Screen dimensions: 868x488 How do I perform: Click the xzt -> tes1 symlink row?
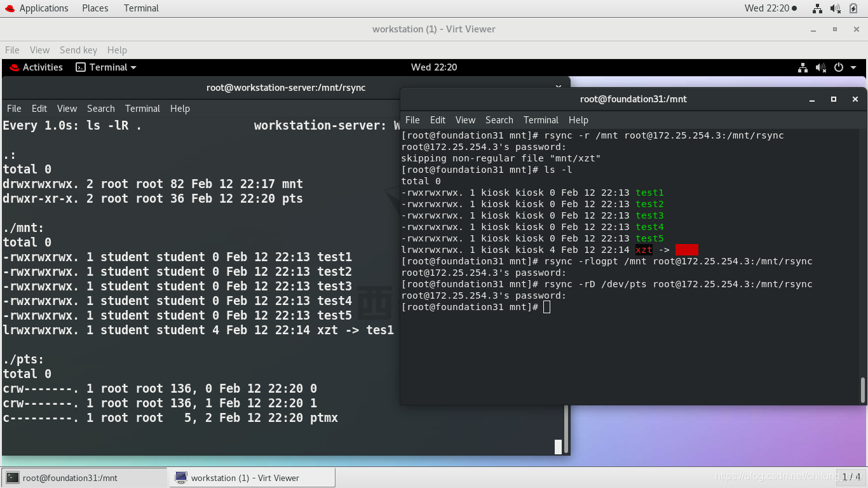tap(198, 330)
